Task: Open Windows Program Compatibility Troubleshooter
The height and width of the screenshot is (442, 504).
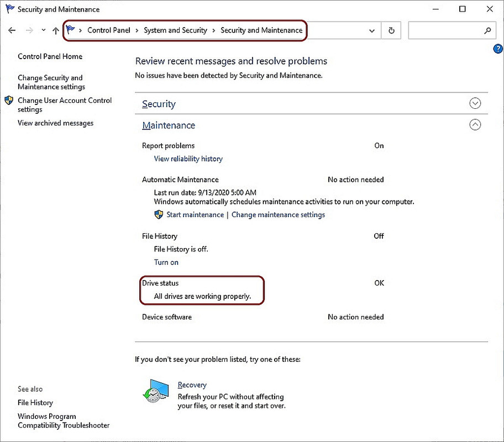Action: (64, 421)
